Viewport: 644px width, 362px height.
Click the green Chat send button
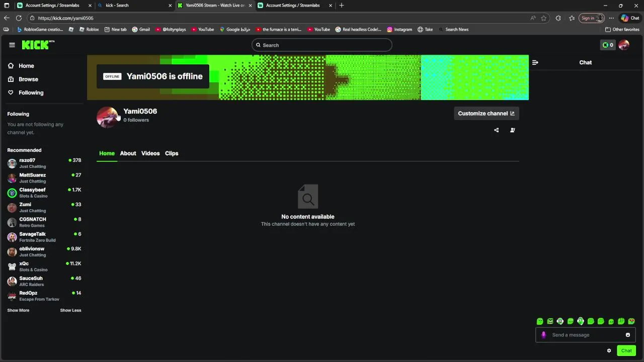click(626, 350)
